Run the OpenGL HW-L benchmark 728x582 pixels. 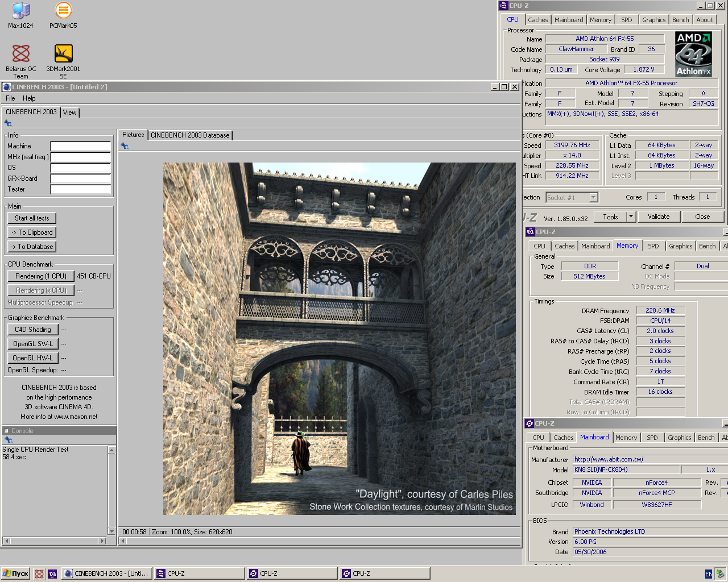(33, 358)
